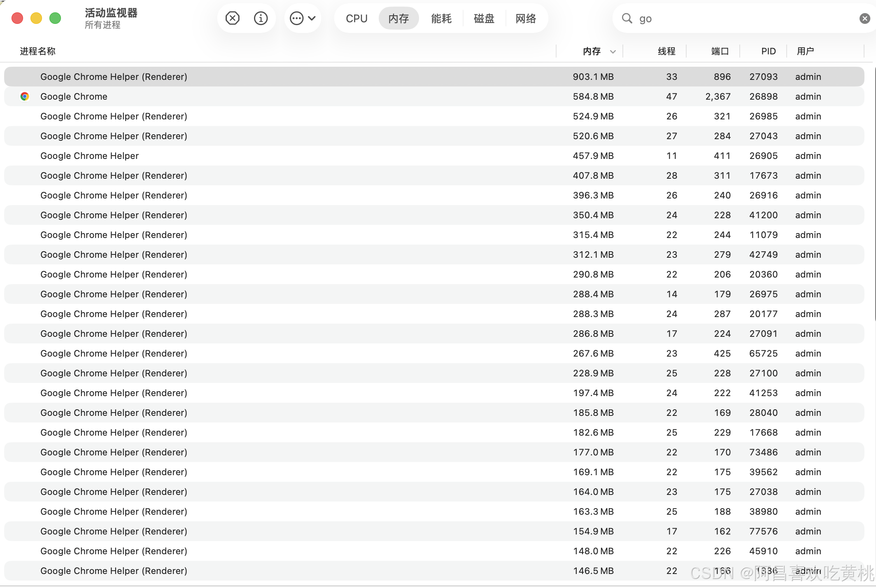
Task: Sort by PID column header
Action: (x=768, y=51)
